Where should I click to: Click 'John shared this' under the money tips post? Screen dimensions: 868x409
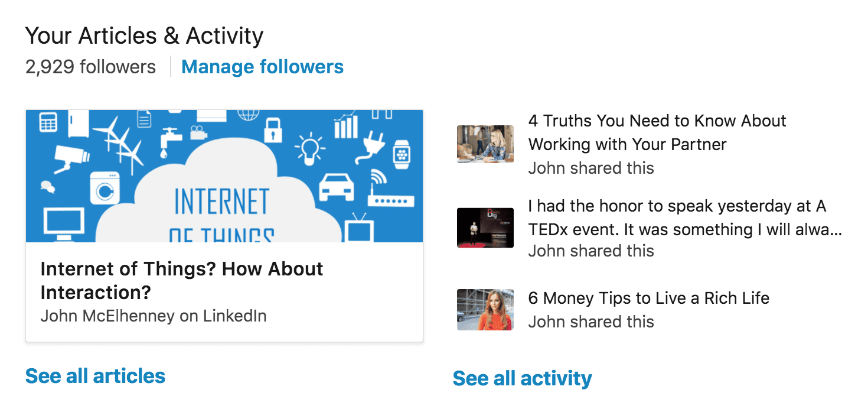point(591,322)
